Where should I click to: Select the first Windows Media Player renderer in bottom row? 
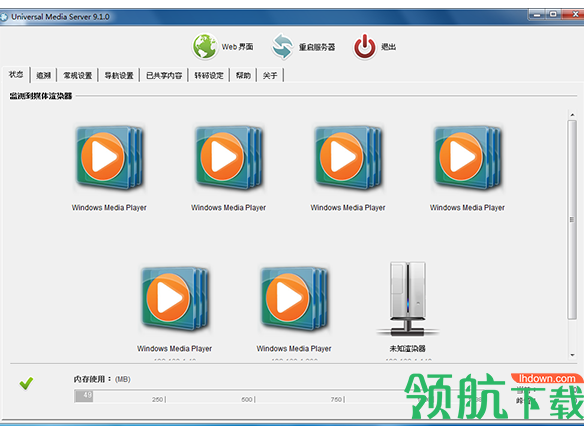click(x=174, y=299)
